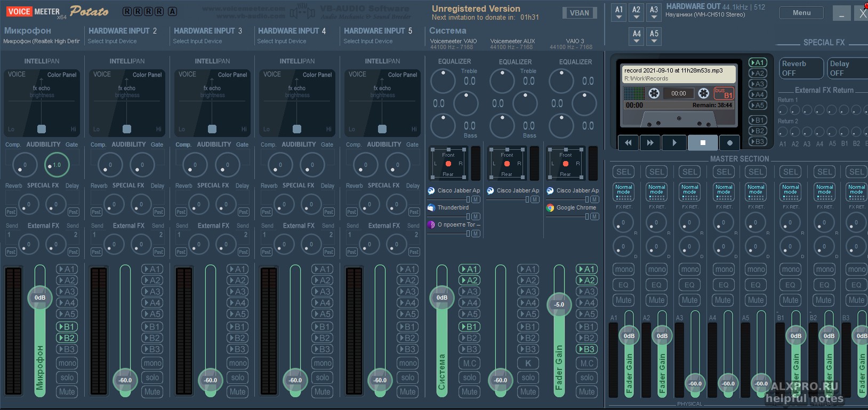This screenshot has width=868, height=410.
Task: Stop the cassette recorder playback
Action: 703,142
